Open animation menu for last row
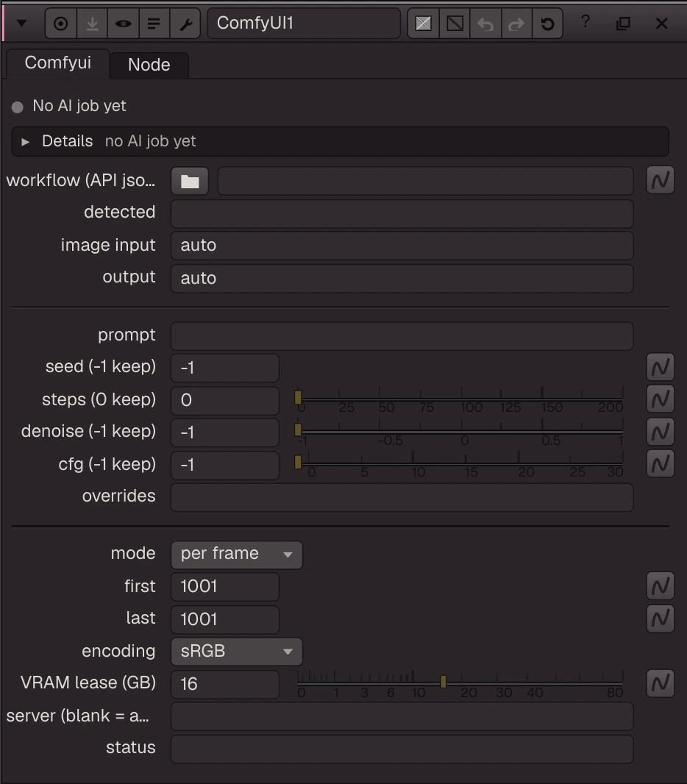 click(x=660, y=619)
